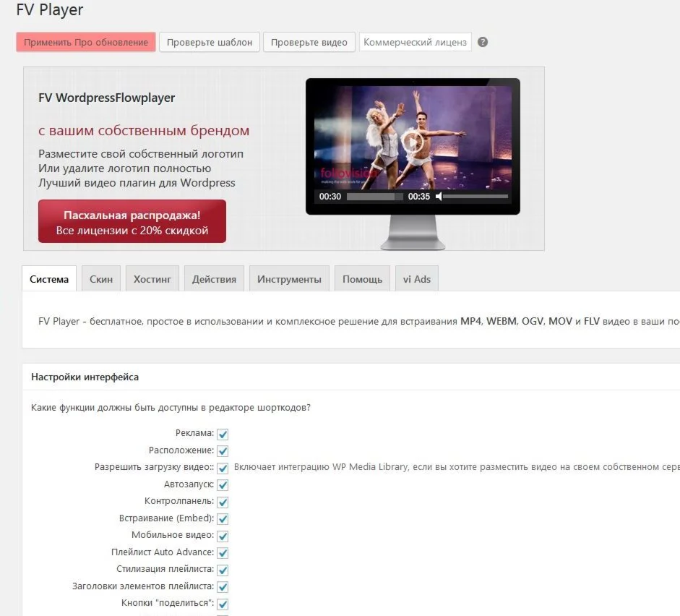Uncheck Кнопки "поделиться"

click(223, 603)
